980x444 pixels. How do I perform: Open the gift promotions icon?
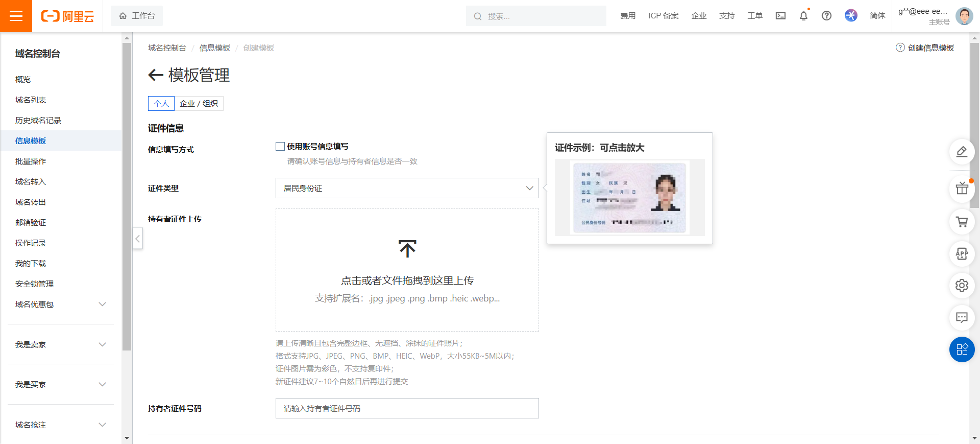pyautogui.click(x=962, y=189)
